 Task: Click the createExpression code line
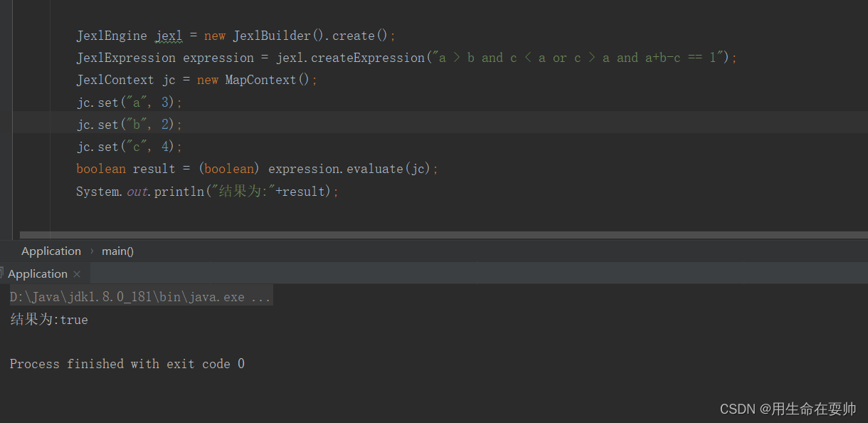coord(407,58)
